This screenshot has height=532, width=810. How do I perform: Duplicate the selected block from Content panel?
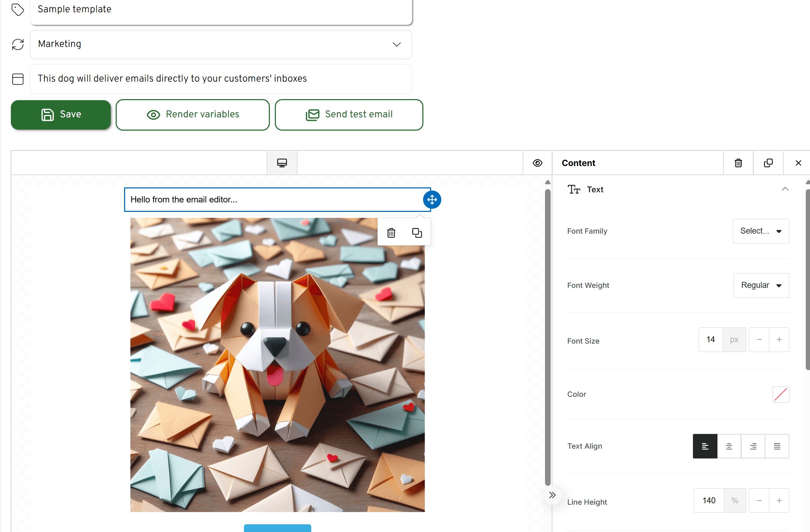click(768, 163)
